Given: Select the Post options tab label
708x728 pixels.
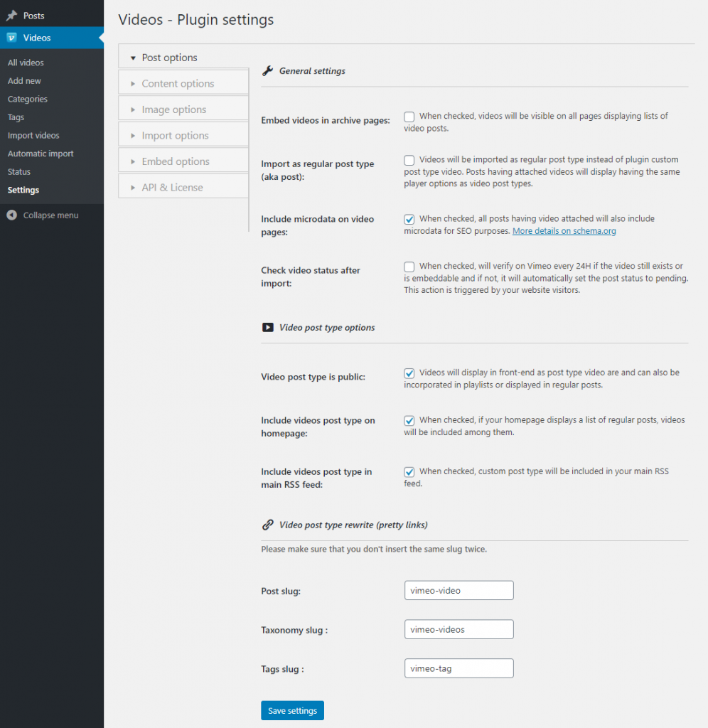Looking at the screenshot, I should coord(169,58).
